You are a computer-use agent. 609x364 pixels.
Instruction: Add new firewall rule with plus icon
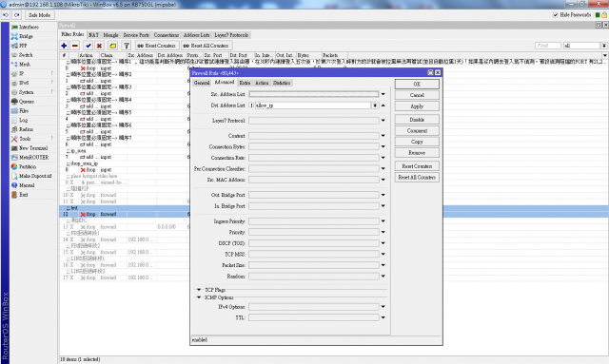[x=64, y=46]
